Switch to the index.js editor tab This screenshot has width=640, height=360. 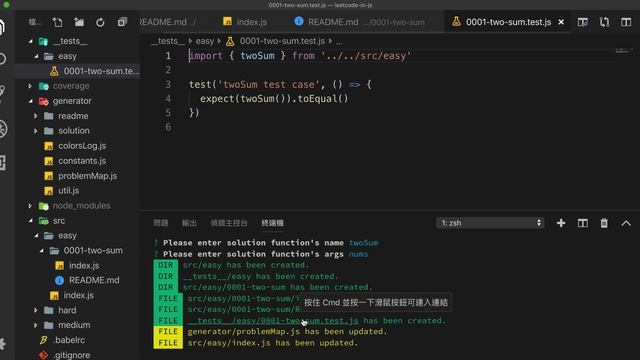click(245, 22)
